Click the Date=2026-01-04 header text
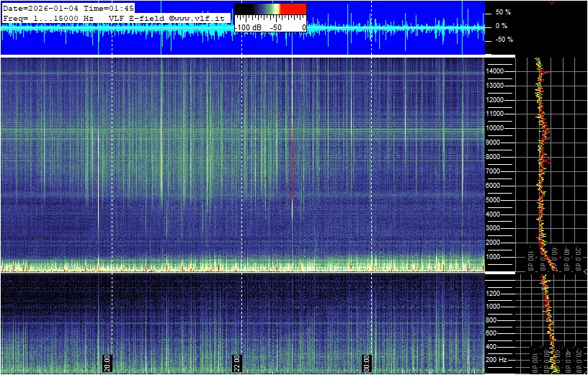The width and height of the screenshot is (588, 375). coord(40,8)
